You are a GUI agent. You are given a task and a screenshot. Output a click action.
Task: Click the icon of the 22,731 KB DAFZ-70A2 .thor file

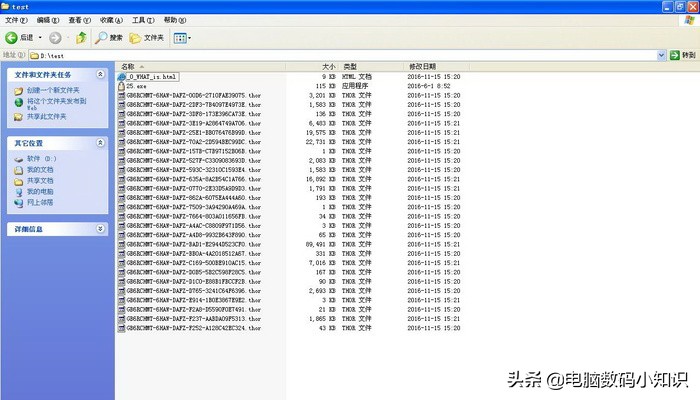(x=121, y=142)
